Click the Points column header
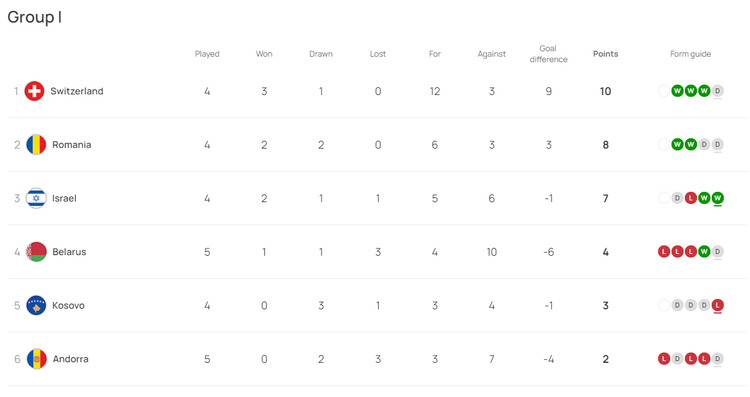750x397 pixels. click(x=606, y=54)
